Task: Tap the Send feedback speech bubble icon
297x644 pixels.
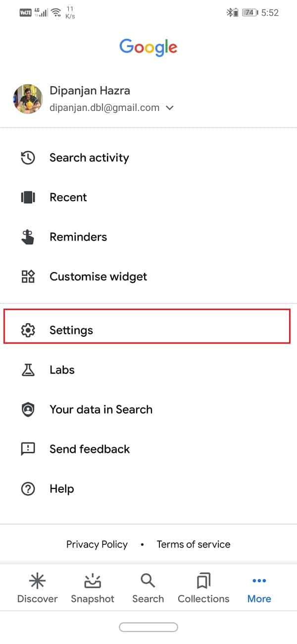Action: 28,449
